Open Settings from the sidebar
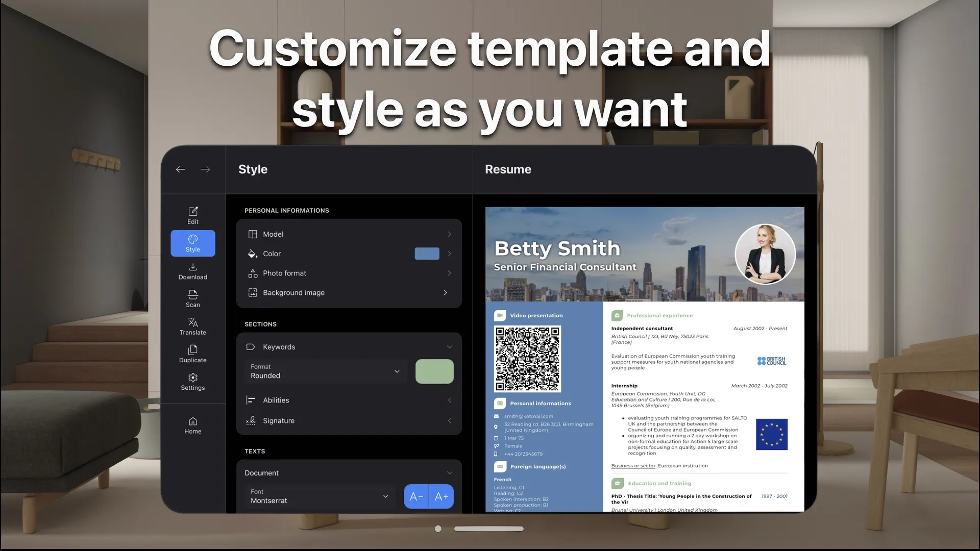 (x=192, y=381)
